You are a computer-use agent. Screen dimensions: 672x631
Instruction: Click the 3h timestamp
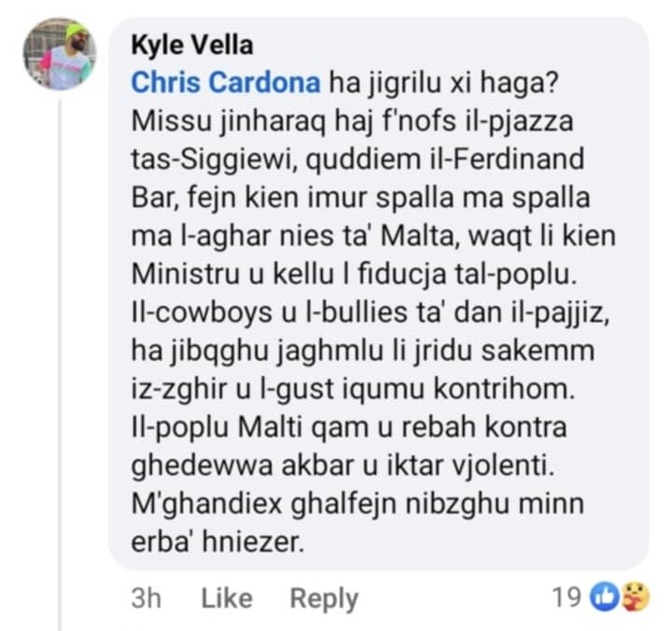[x=147, y=597]
